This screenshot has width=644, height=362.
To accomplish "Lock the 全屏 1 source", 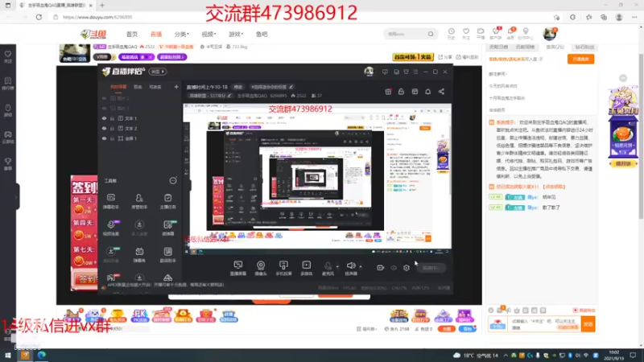I will click(112, 138).
